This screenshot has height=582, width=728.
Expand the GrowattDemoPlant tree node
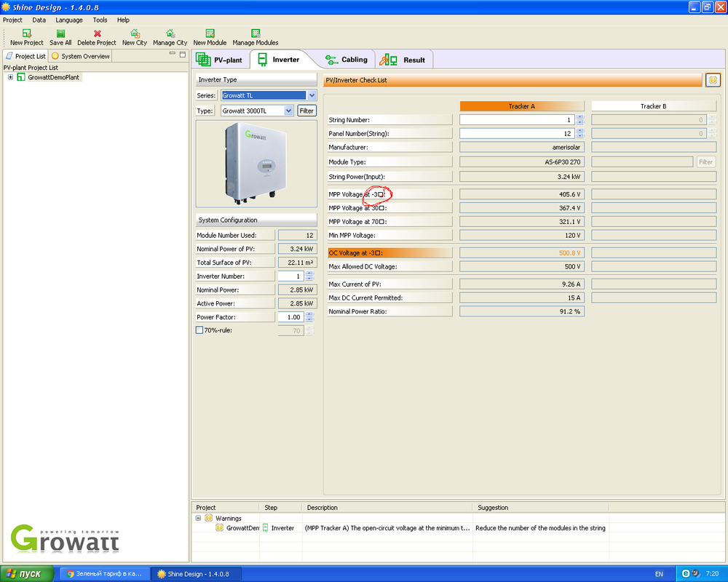10,77
